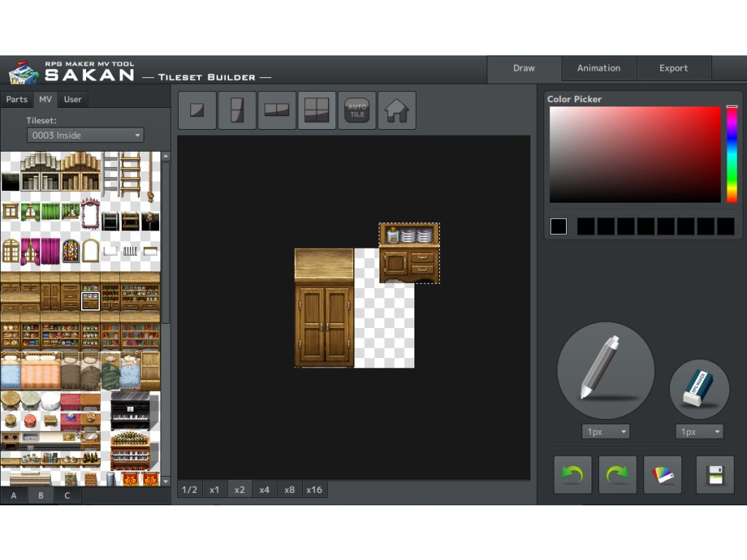Image resolution: width=747 pixels, height=560 pixels.
Task: Click the house building icon
Action: pyautogui.click(x=397, y=111)
